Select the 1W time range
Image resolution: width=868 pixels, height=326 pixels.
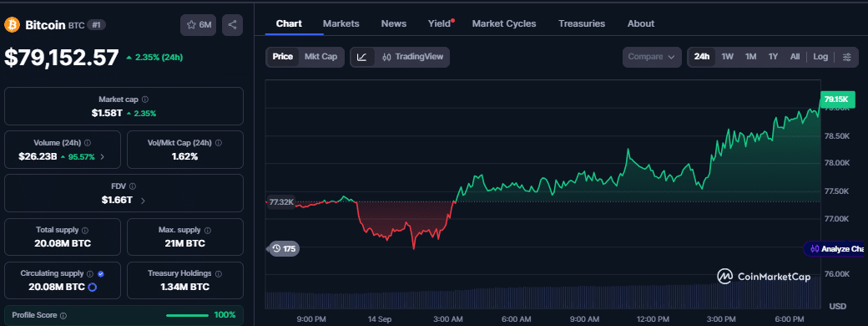tap(728, 57)
